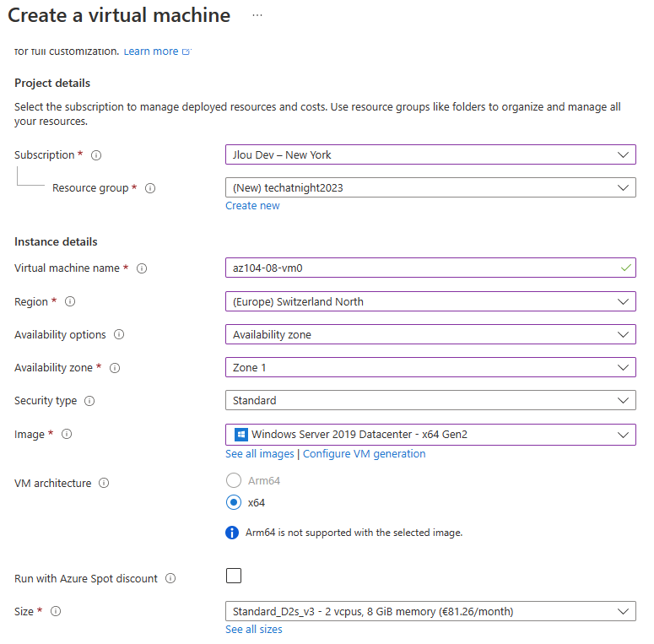Open the Availability options dropdown
This screenshot has height=644, width=654.
[x=430, y=334]
